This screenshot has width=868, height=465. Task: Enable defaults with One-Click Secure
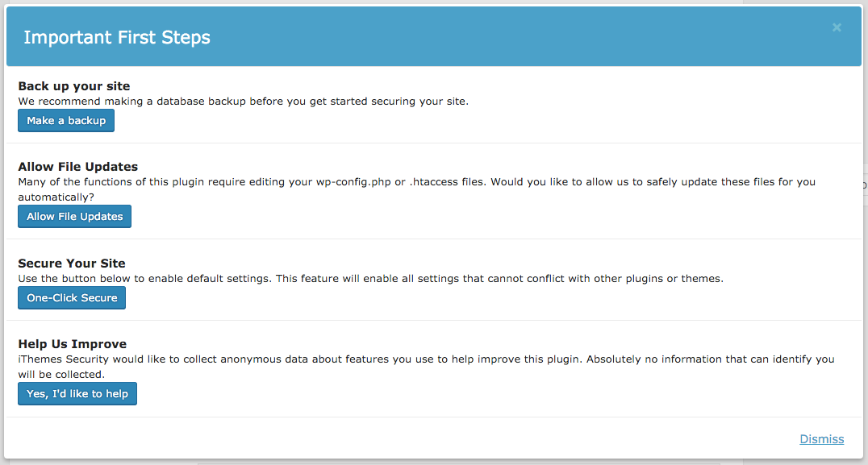(x=72, y=298)
